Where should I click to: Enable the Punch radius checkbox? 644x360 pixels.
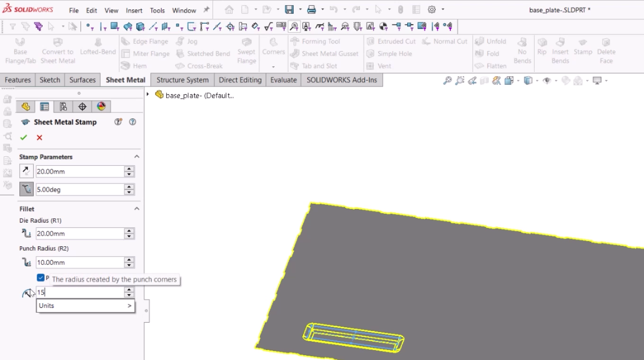[41, 278]
